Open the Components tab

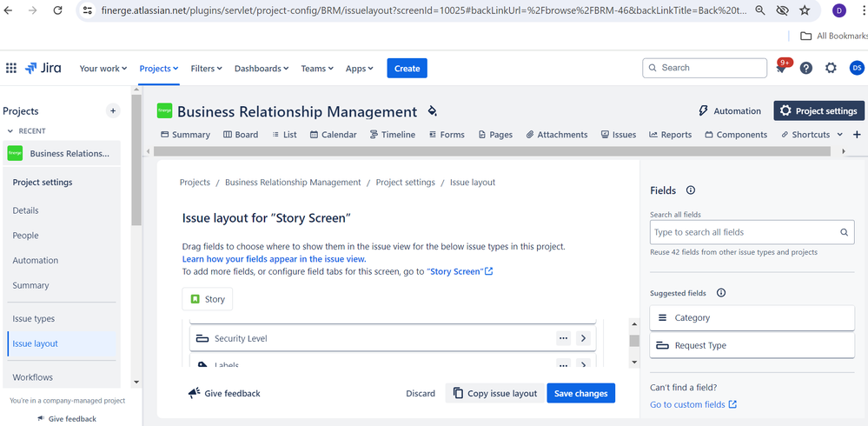(736, 135)
